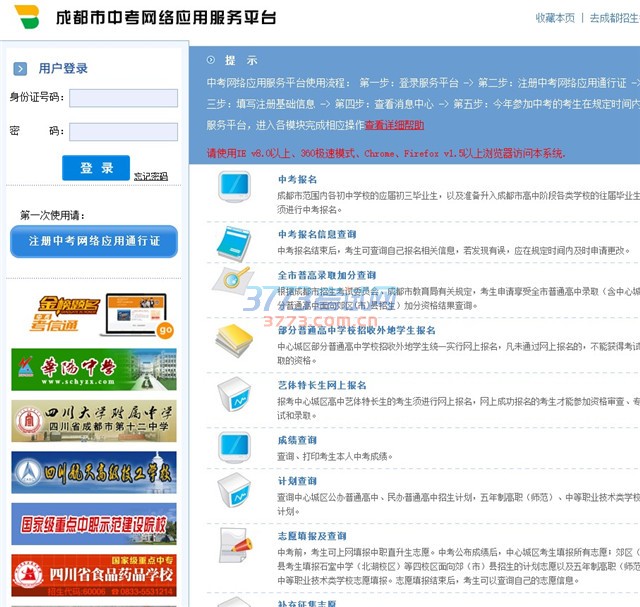Viewport: 640px width, 607px height.
Task: Click the 注册中考网络应用通行证 button
Action: pos(94,241)
